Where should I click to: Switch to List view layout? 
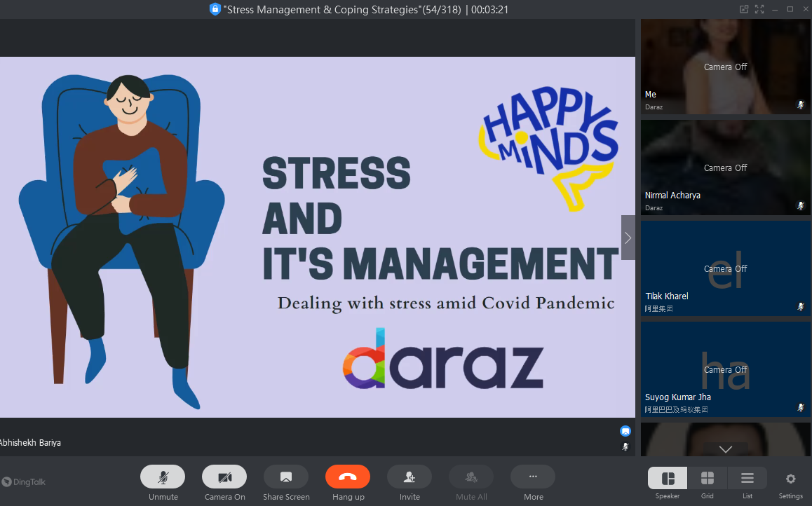coord(747,478)
